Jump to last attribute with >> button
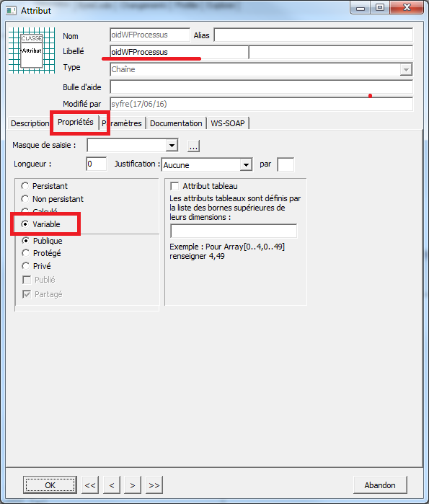This screenshot has height=504, width=429. 154,485
